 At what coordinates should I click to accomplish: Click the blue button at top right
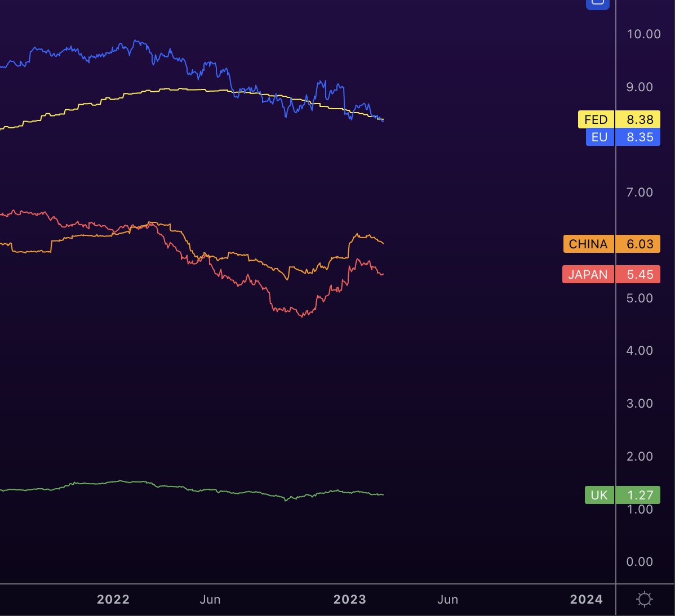597,3
